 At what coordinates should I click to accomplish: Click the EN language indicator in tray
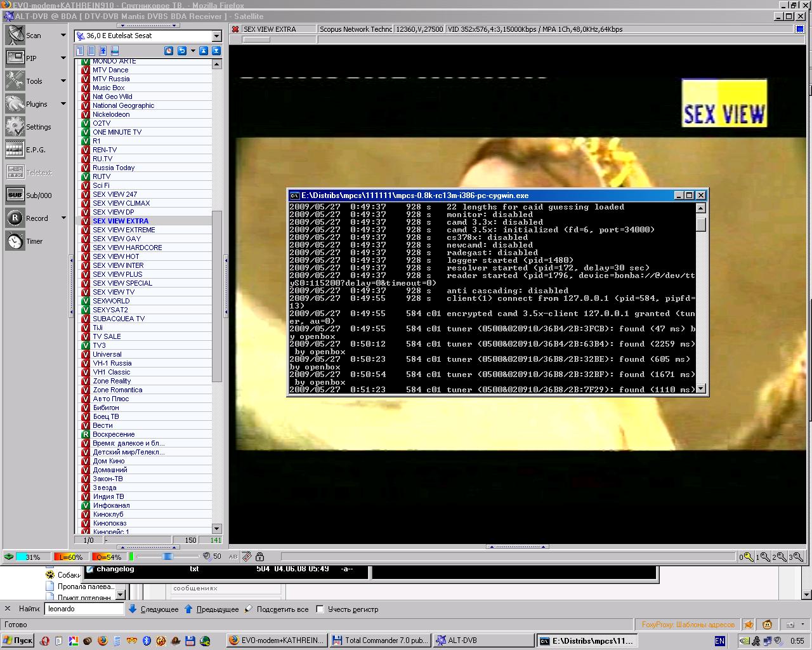click(719, 641)
